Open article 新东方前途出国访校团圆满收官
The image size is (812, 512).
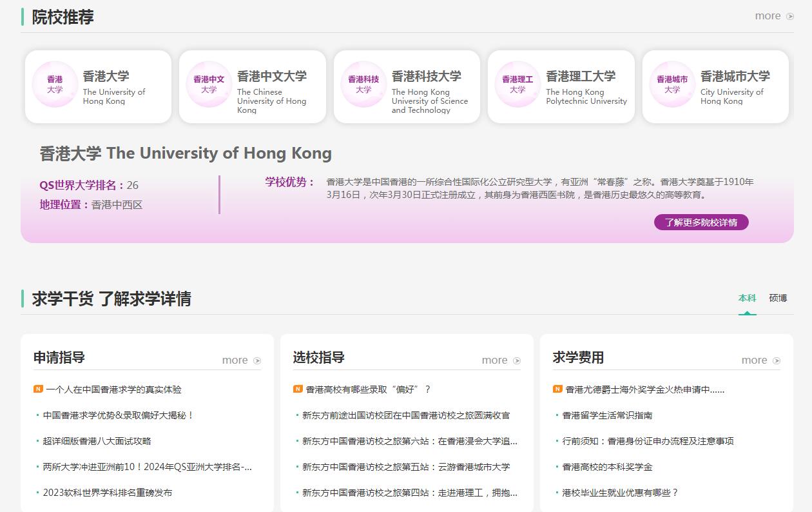click(x=406, y=415)
